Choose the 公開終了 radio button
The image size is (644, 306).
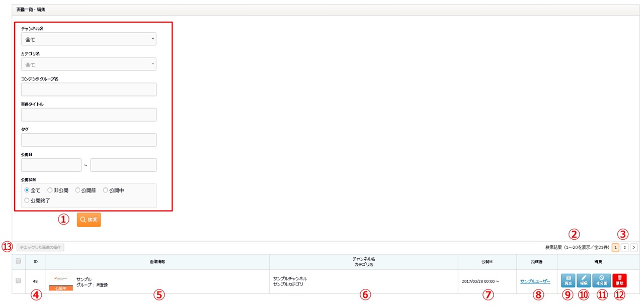pyautogui.click(x=27, y=200)
